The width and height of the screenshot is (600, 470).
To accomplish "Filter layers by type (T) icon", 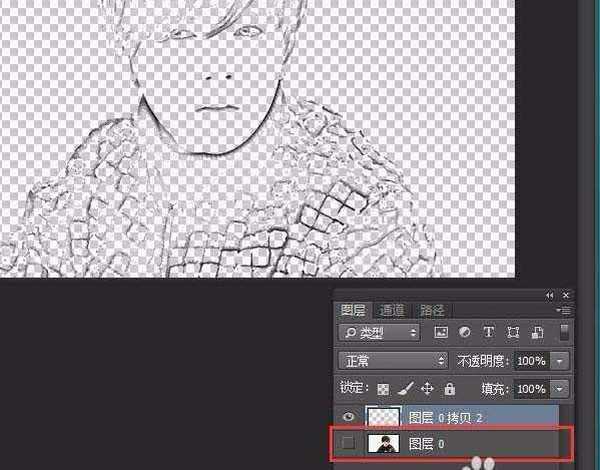I will pos(489,332).
